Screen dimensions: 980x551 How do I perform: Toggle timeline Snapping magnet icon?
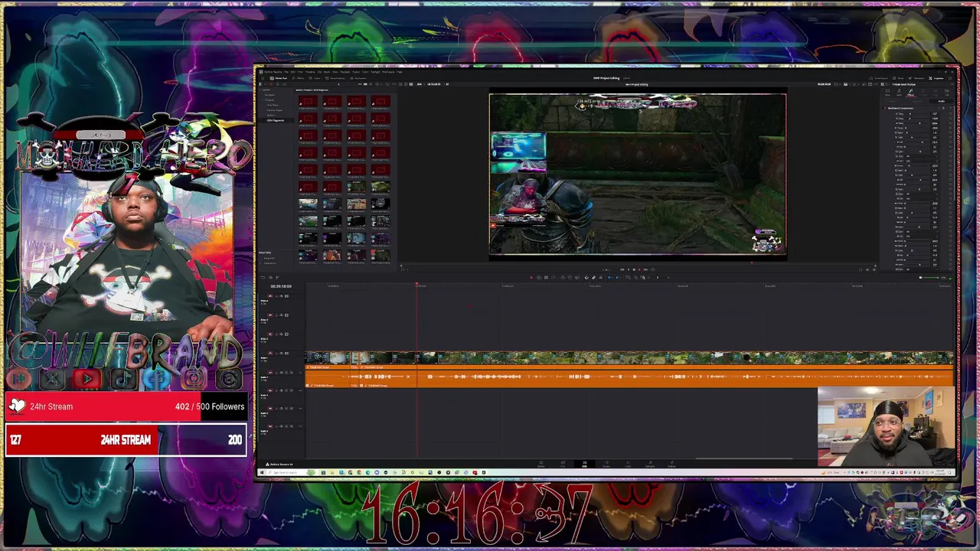pos(586,277)
